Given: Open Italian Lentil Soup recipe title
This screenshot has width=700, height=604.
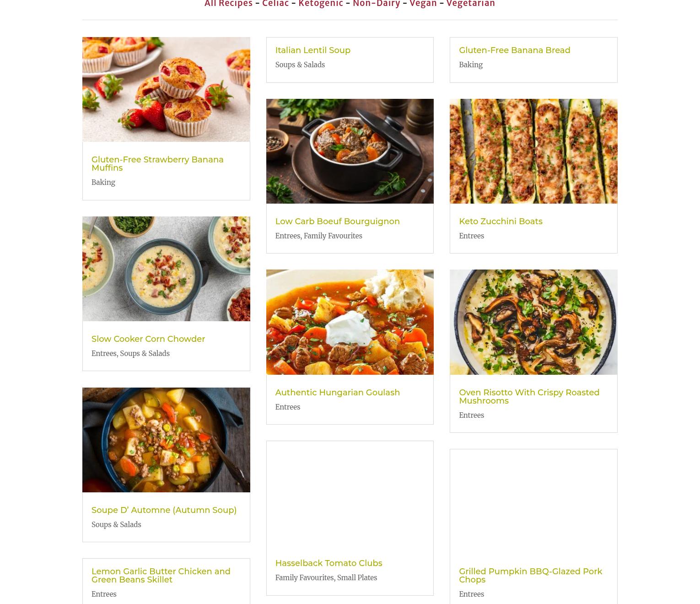Looking at the screenshot, I should [x=313, y=50].
